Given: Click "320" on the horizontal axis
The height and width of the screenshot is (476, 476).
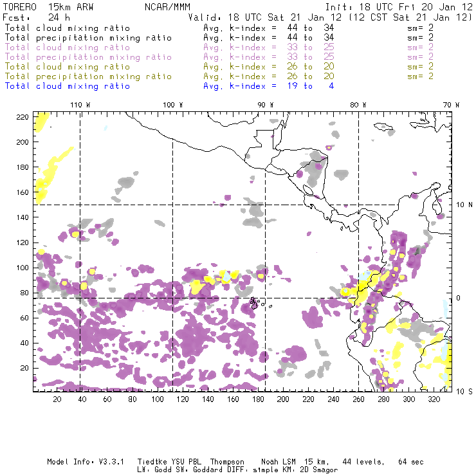Looking at the screenshot, I should [434, 399].
